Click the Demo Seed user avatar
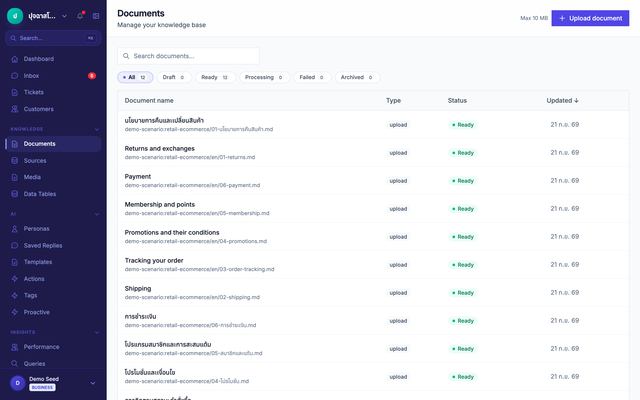 18,383
